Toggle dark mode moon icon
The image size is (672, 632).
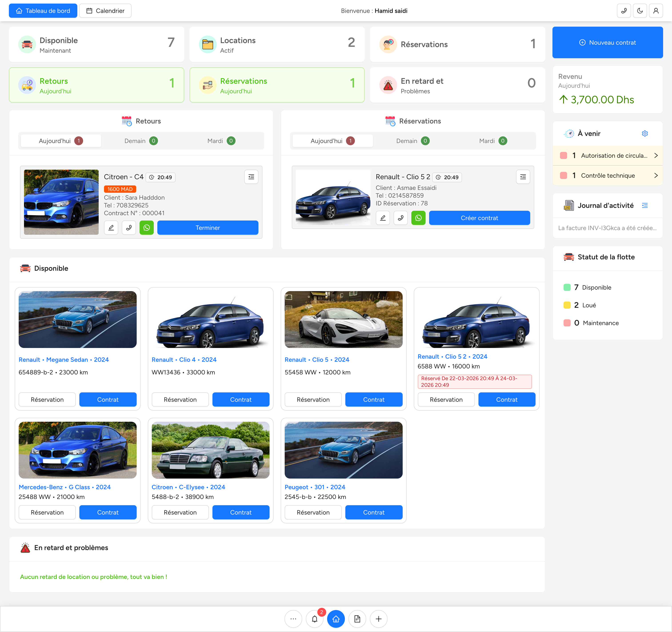point(640,11)
